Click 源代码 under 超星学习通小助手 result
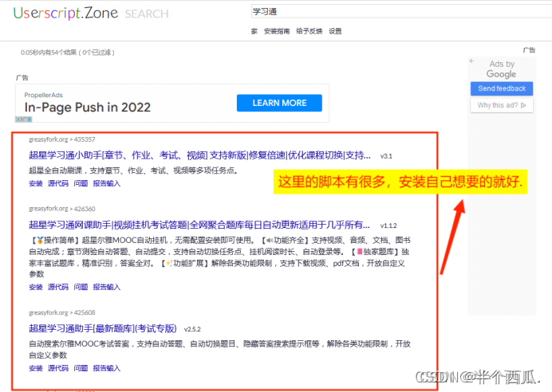The image size is (552, 392). tap(58, 183)
